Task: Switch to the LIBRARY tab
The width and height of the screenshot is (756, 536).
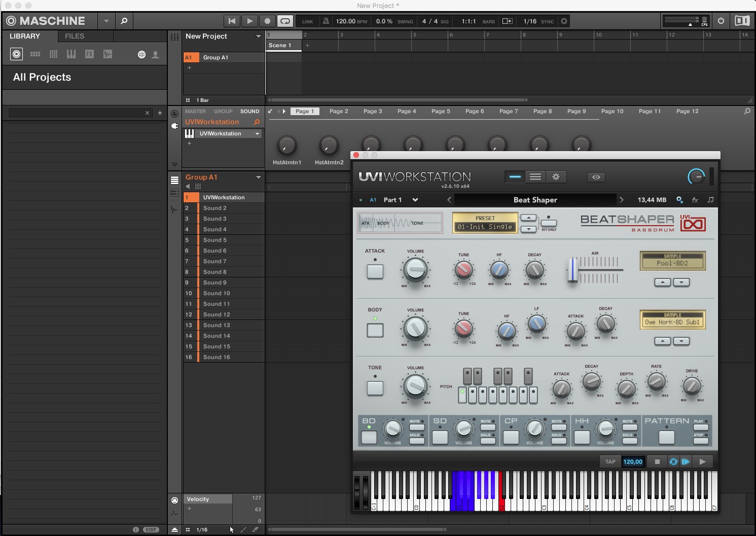Action: (25, 36)
